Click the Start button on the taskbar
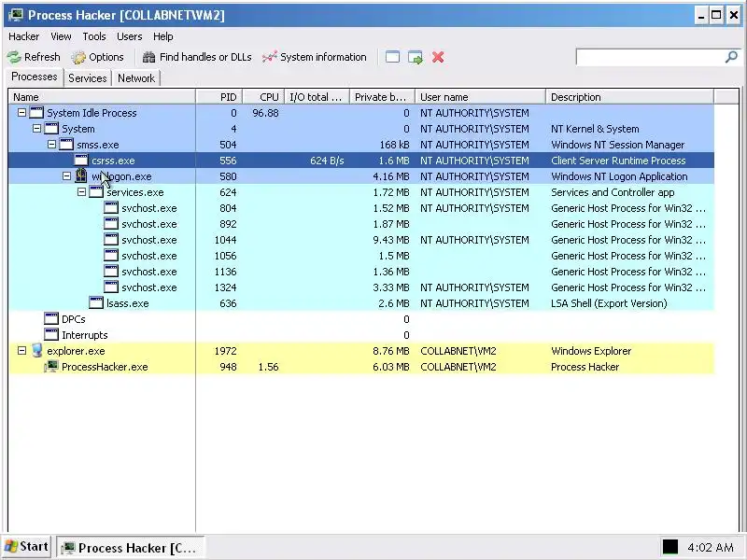This screenshot has width=747, height=560. pos(26,547)
